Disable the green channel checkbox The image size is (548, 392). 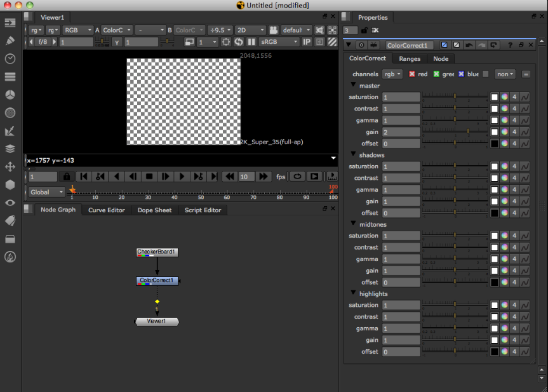click(436, 74)
